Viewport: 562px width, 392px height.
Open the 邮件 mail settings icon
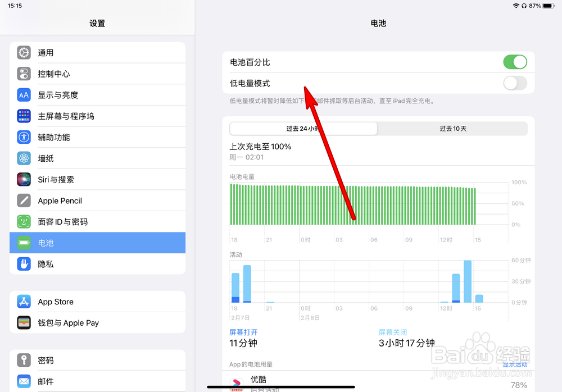(24, 381)
